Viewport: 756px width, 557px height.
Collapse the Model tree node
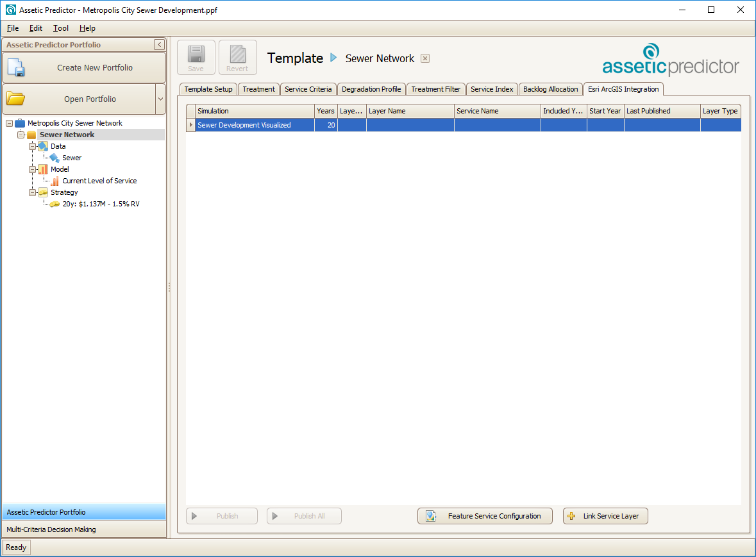(x=32, y=170)
